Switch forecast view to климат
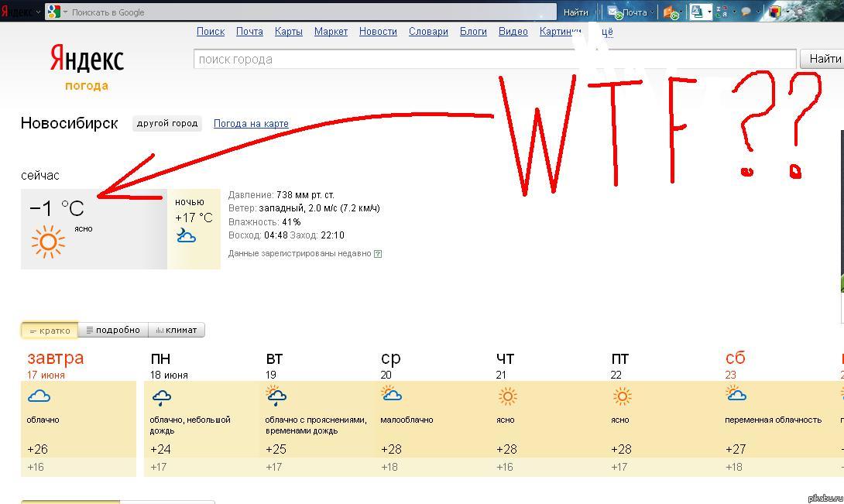The height and width of the screenshot is (504, 844). 177,331
